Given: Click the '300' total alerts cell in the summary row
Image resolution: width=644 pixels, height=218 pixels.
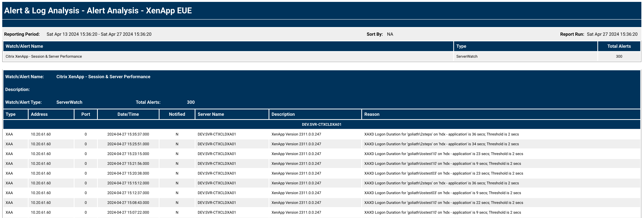Looking at the screenshot, I should point(619,56).
